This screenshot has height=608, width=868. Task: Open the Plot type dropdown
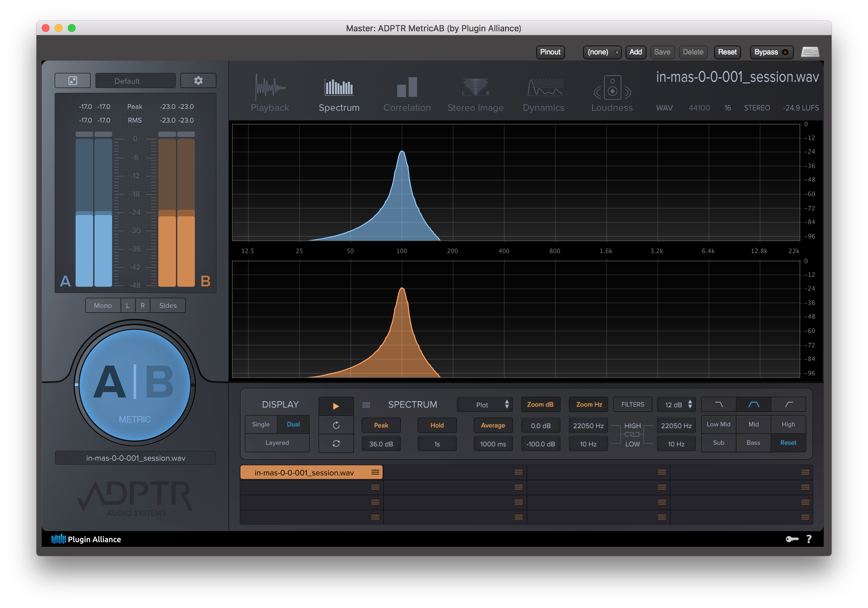click(485, 405)
